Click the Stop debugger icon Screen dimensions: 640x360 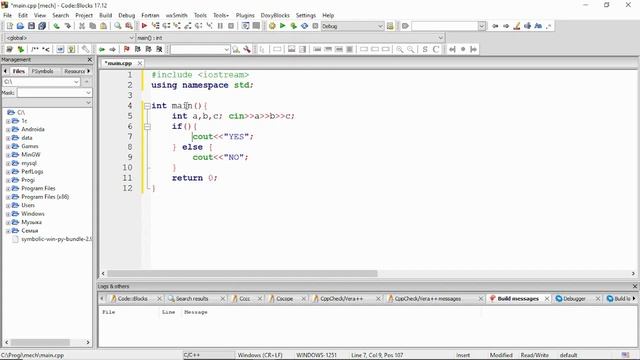tap(231, 26)
